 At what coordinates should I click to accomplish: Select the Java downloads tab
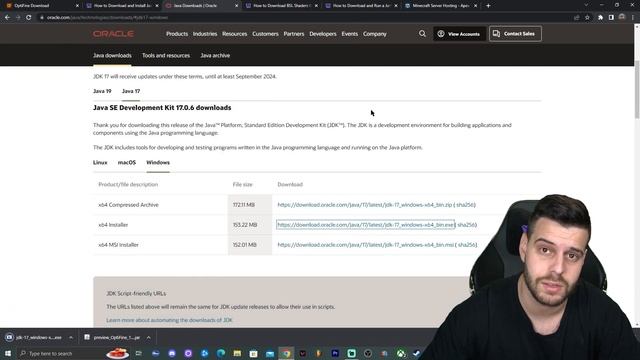(x=112, y=56)
